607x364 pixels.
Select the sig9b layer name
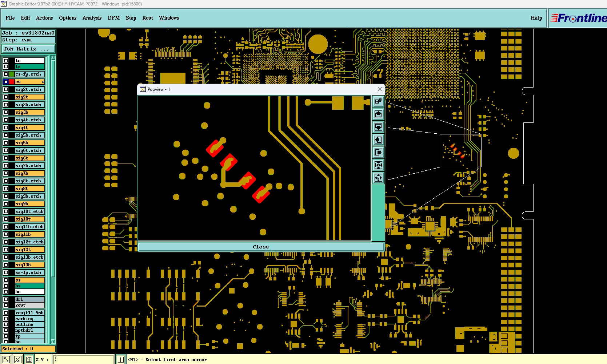pos(30,204)
